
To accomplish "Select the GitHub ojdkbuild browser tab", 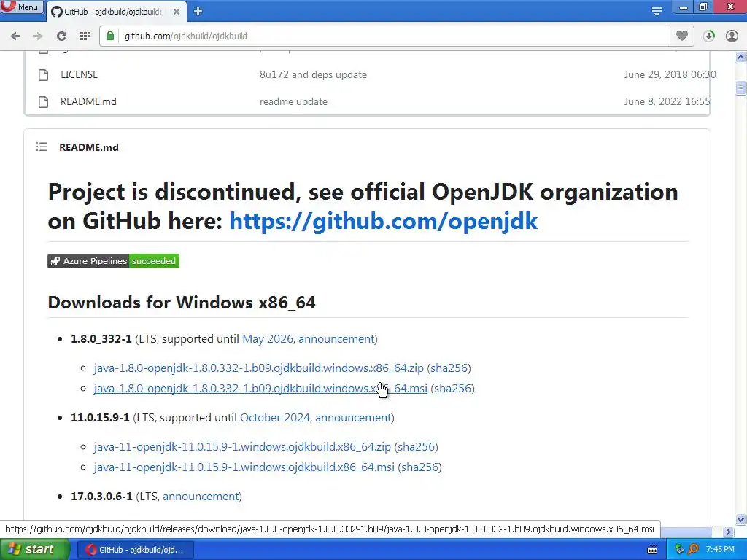I will click(112, 12).
